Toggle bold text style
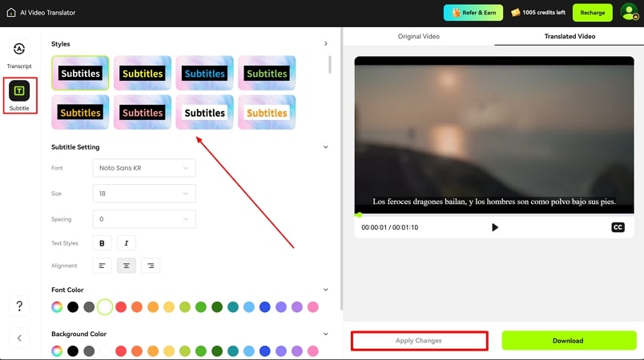The image size is (644, 360). tap(102, 243)
